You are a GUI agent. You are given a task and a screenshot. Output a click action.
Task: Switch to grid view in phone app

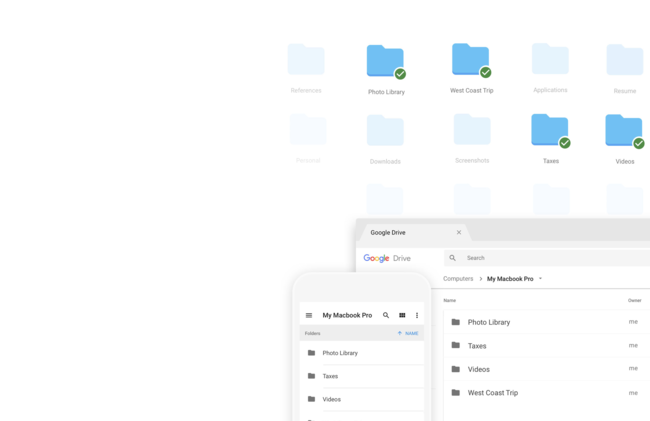click(402, 315)
